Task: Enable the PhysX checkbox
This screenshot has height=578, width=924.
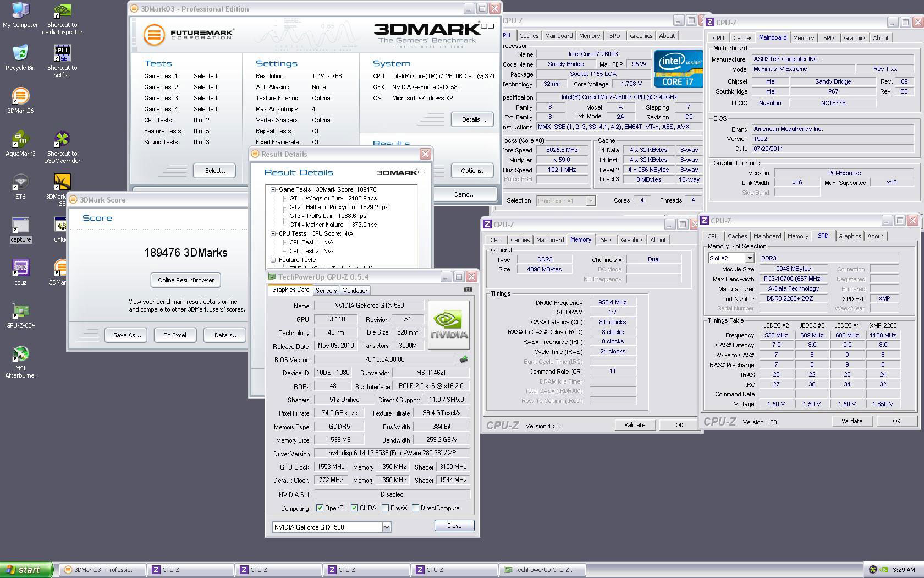Action: 385,508
